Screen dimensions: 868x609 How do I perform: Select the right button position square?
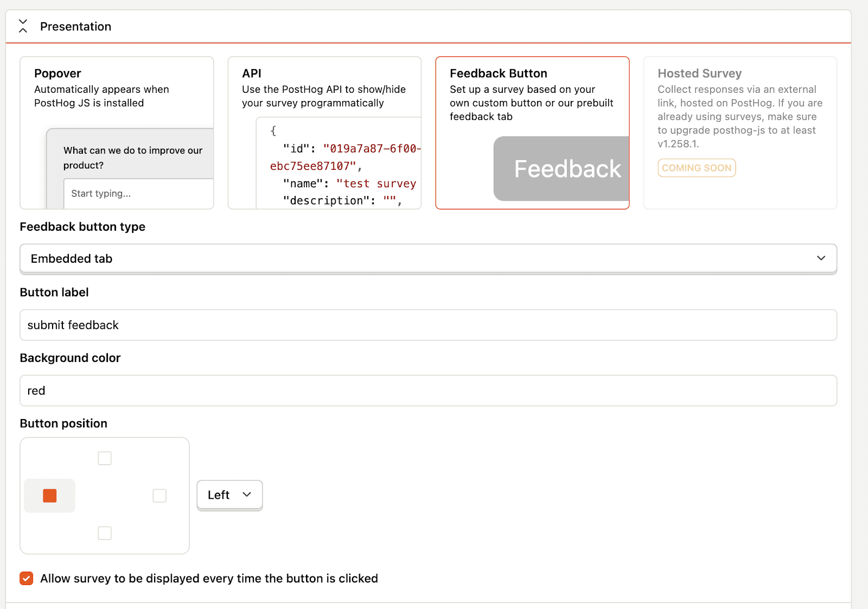[x=159, y=496]
